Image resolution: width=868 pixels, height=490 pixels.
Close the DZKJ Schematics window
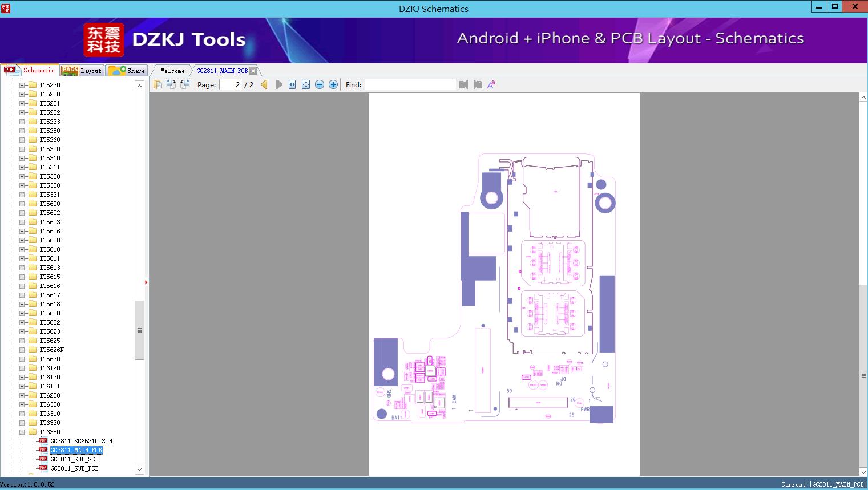(855, 6)
